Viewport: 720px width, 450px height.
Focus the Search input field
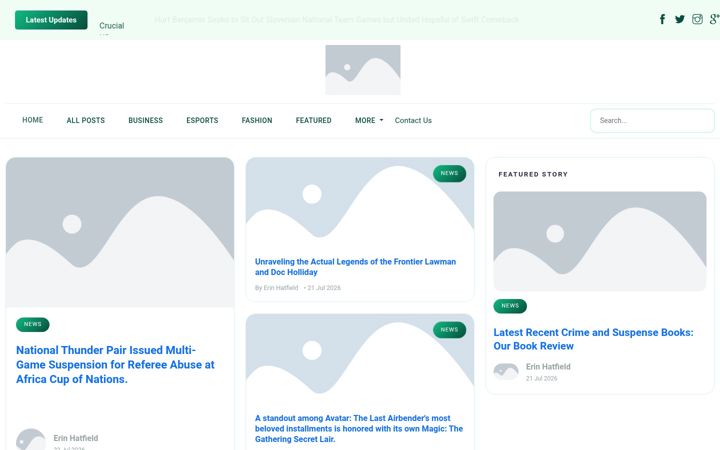[652, 121]
